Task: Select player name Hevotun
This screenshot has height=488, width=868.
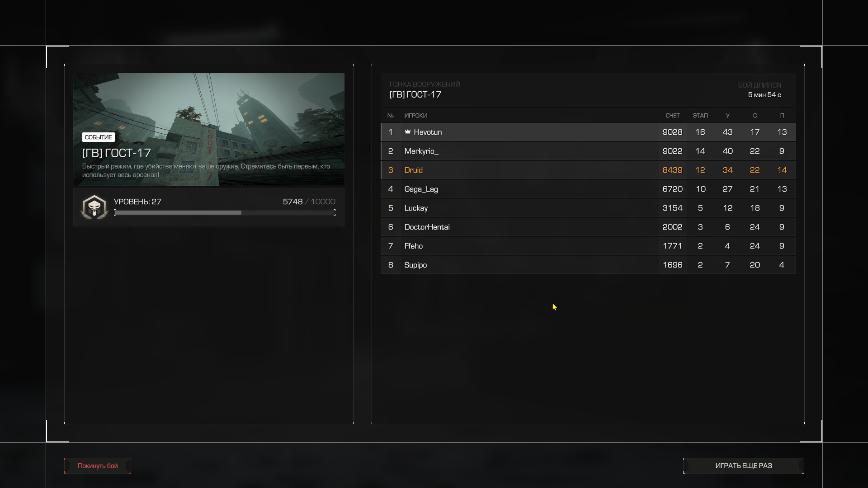Action: [x=428, y=132]
